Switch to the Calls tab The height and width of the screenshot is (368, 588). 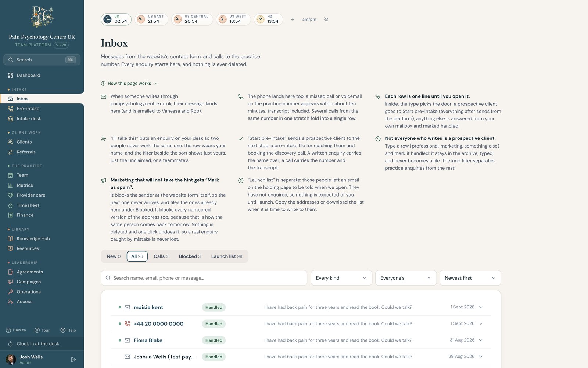point(161,256)
